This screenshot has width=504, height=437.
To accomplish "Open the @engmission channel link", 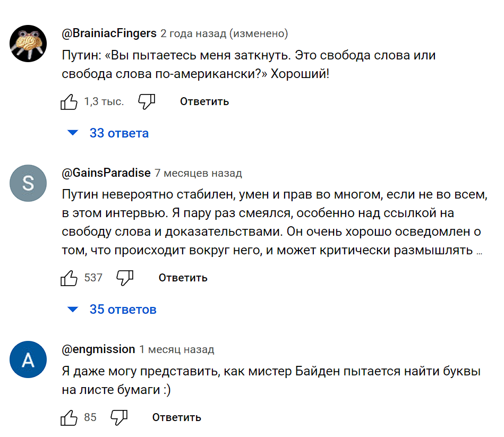I will [98, 349].
